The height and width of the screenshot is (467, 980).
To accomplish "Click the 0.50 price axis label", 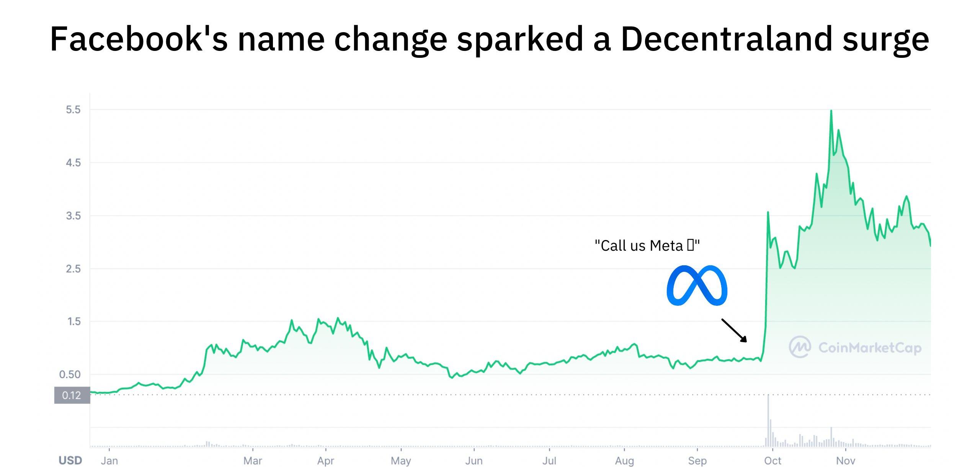I will [70, 374].
